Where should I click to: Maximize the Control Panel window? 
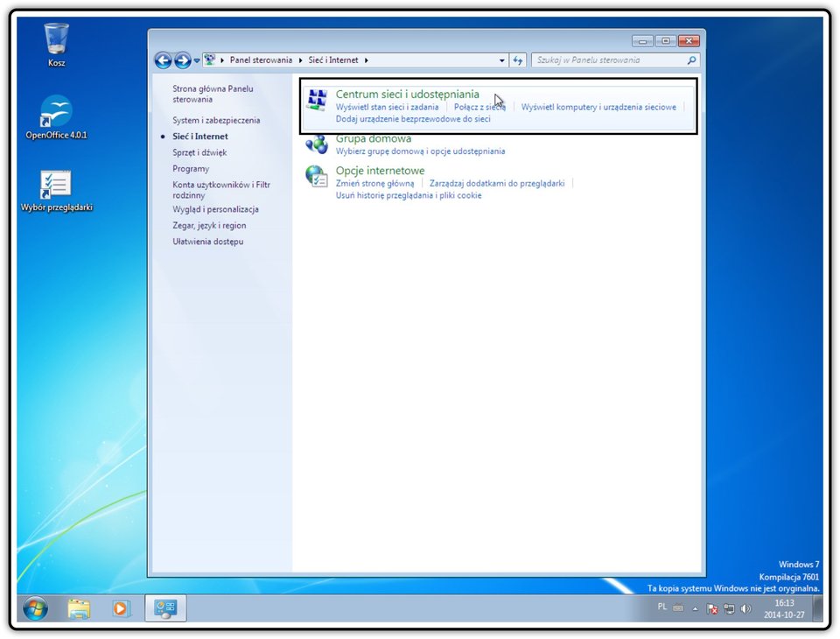pyautogui.click(x=665, y=41)
